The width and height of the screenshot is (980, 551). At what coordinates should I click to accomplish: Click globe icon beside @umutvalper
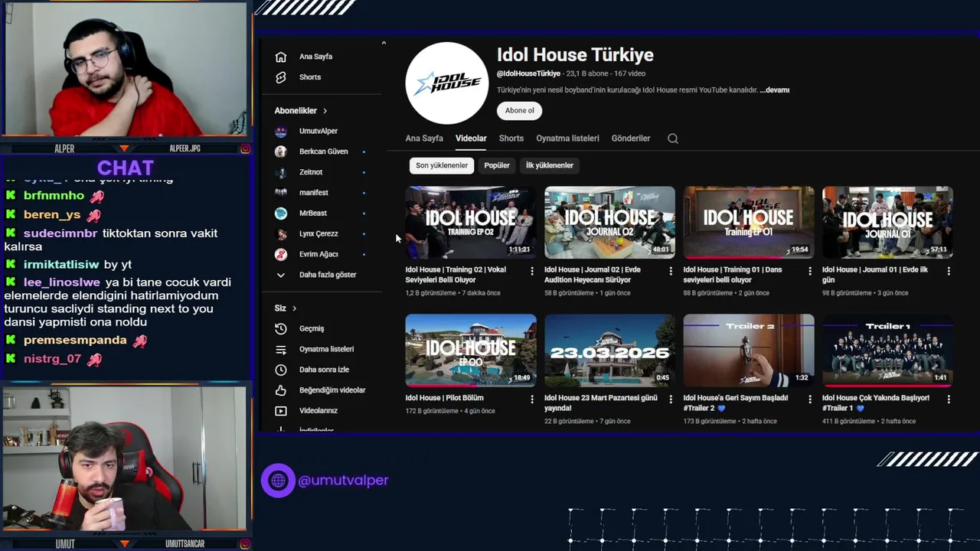(x=278, y=481)
